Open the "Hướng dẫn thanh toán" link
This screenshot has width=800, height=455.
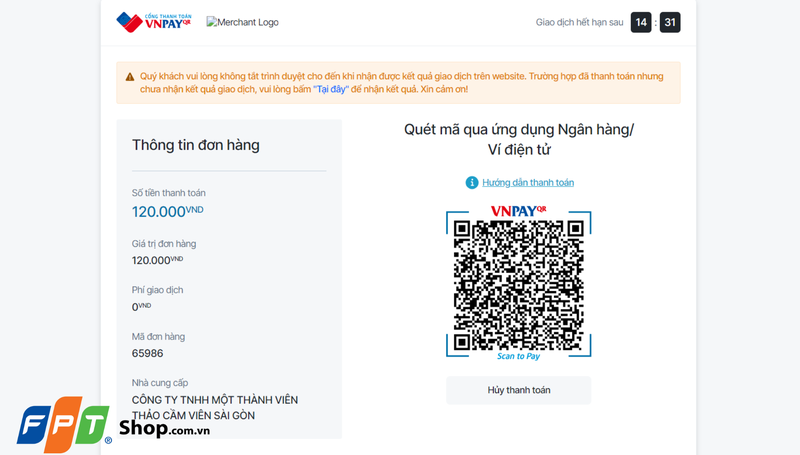tap(528, 183)
